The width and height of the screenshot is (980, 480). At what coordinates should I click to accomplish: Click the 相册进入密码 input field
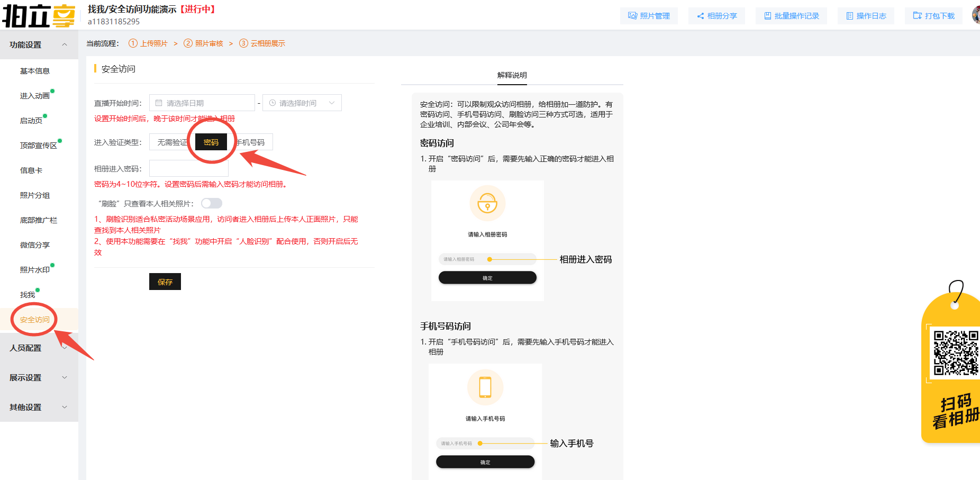click(188, 168)
